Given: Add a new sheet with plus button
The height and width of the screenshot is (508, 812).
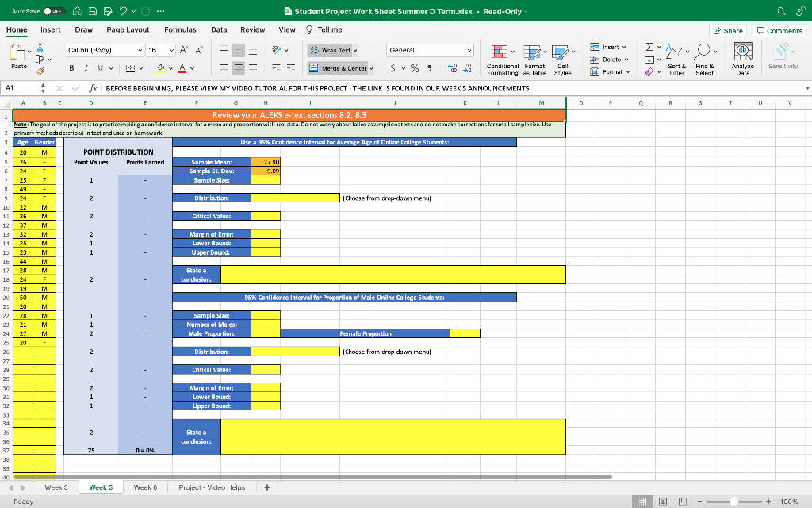Looking at the screenshot, I should [267, 487].
